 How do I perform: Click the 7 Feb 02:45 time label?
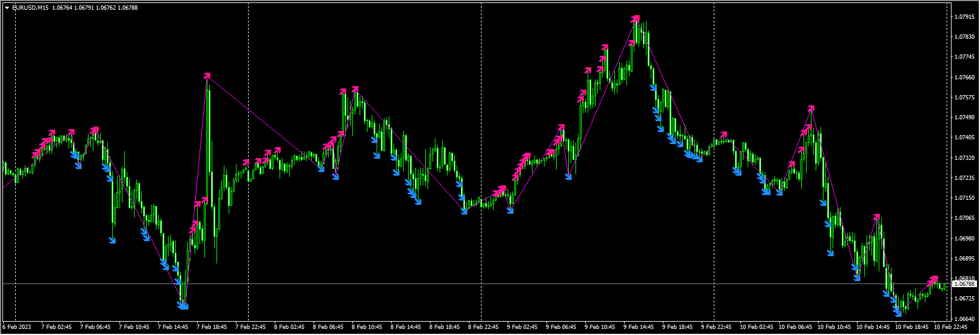tap(56, 327)
